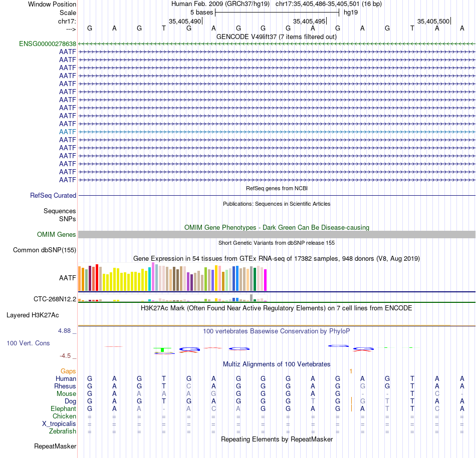Click the chr17: ruler label
Viewport: 476px width, 458px height.
[67, 21]
